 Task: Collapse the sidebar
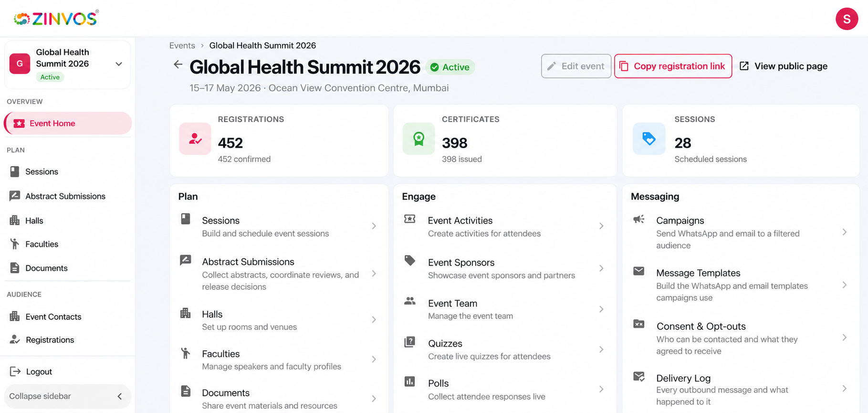[67, 396]
